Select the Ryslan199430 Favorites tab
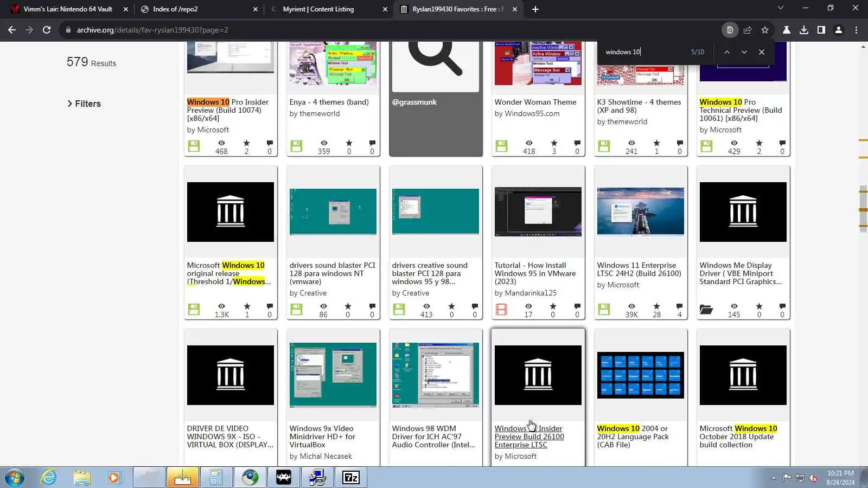The image size is (868, 488). click(458, 9)
